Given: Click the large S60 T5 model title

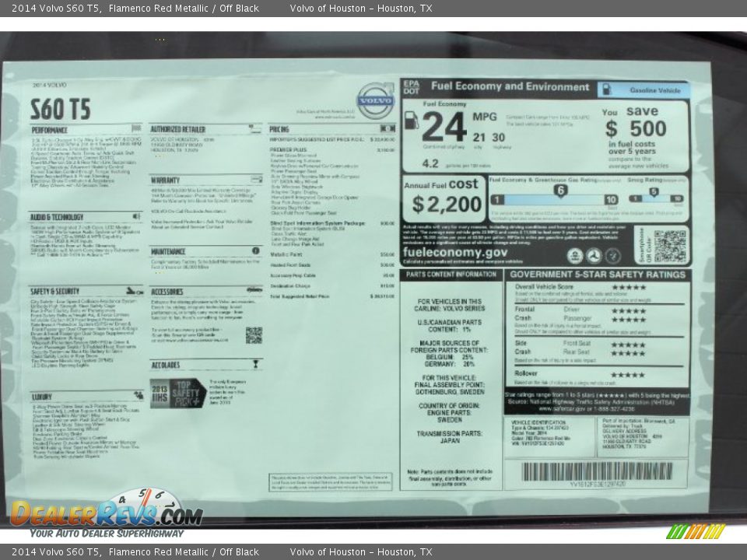Looking at the screenshot, I should (61, 108).
